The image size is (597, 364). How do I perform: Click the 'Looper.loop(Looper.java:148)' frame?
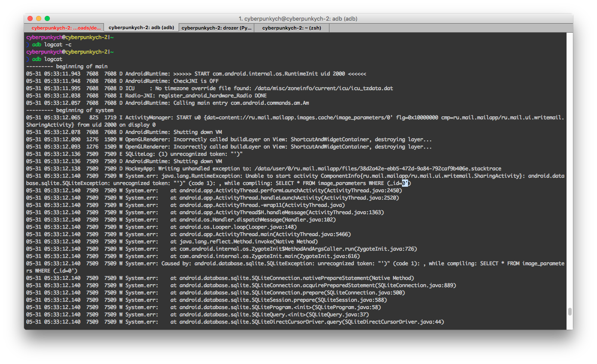click(x=161, y=227)
